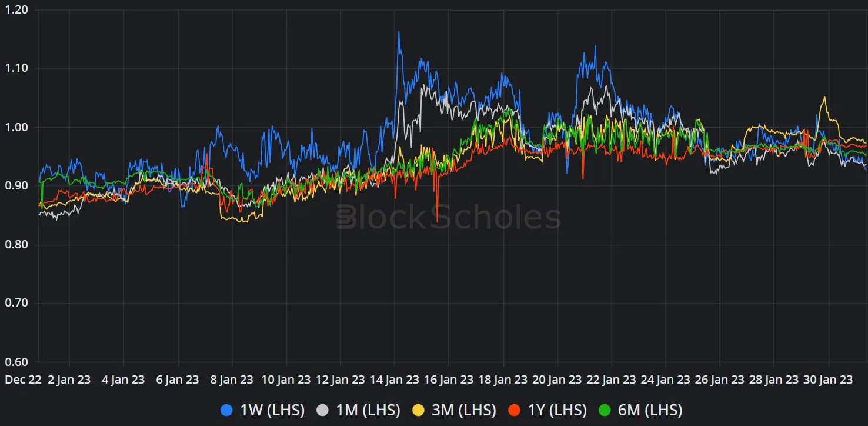Click the 8 Jan 23 axis label
Screen dimensions: 868x426
point(232,380)
